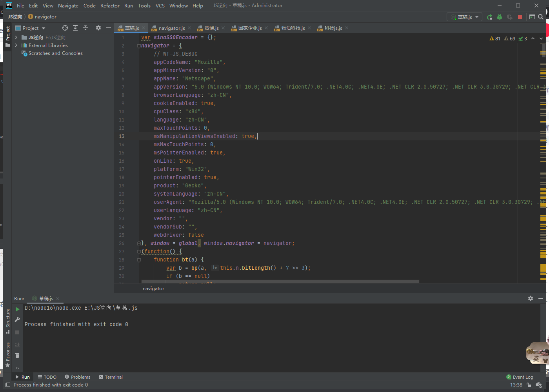This screenshot has width=549, height=392.
Task: Toggle the Favorites side tool button
Action: [x=7, y=355]
